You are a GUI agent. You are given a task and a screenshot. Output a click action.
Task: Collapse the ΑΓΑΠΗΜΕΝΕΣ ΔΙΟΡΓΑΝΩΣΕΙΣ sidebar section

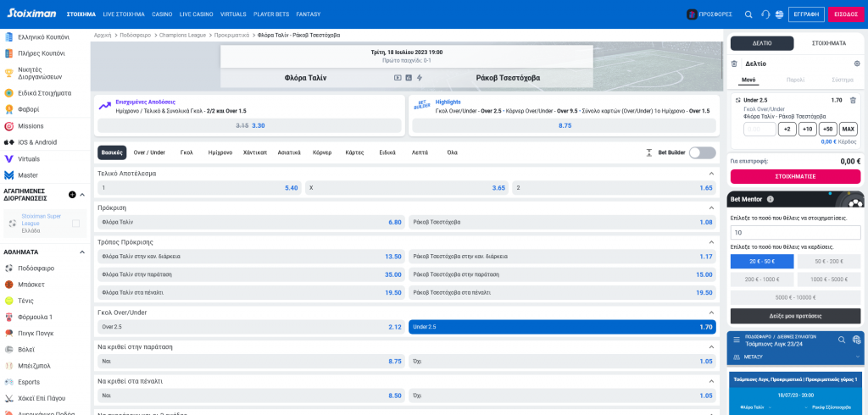pyautogui.click(x=82, y=195)
